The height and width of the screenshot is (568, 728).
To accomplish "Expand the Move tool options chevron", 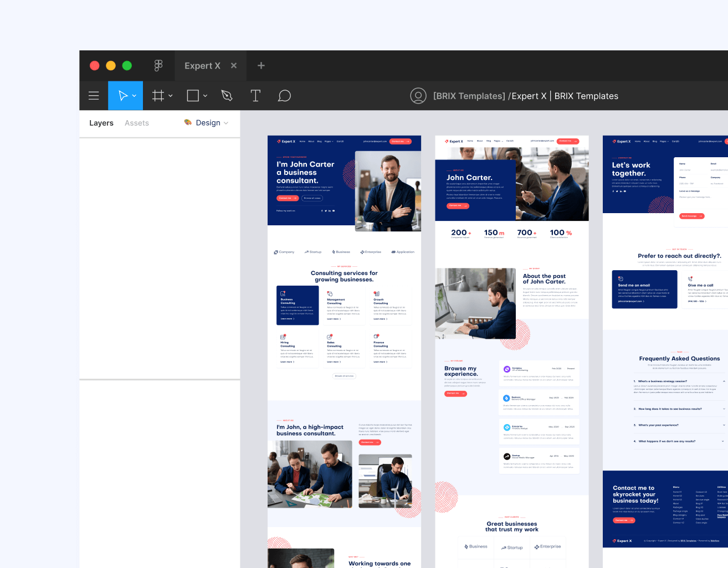I will (132, 95).
